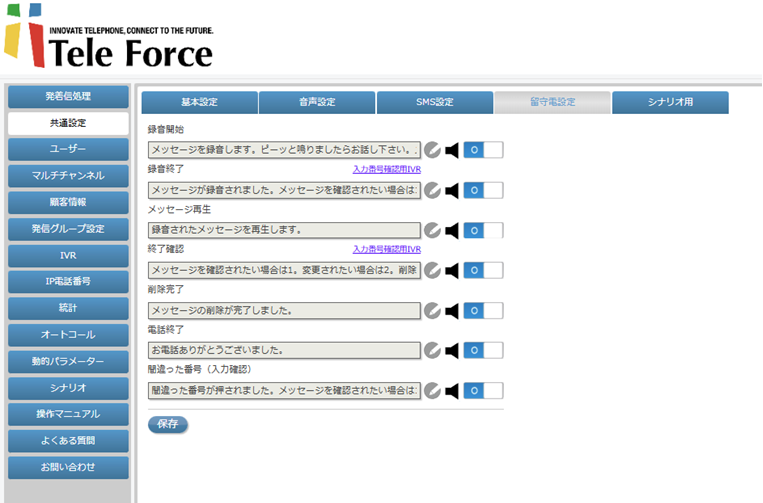Viewport: 763px width, 503px height.
Task: Toggle the 電話終了 on/off switch
Action: [483, 350]
